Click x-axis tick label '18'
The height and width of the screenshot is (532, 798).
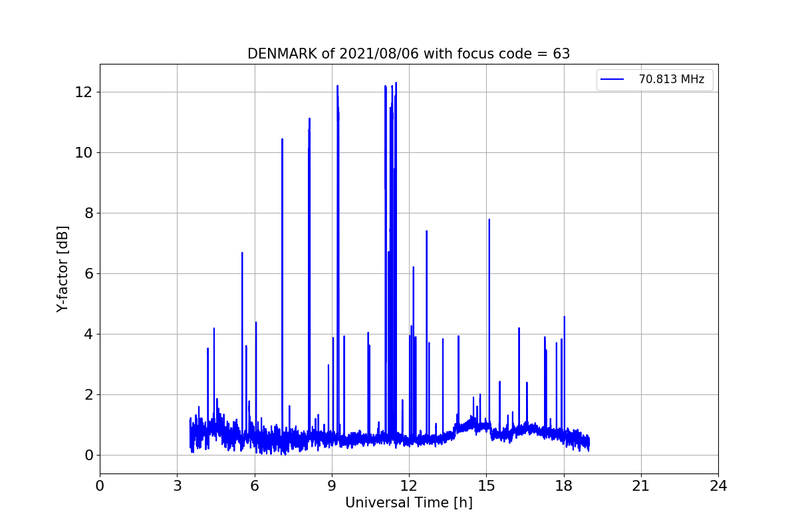click(x=564, y=486)
